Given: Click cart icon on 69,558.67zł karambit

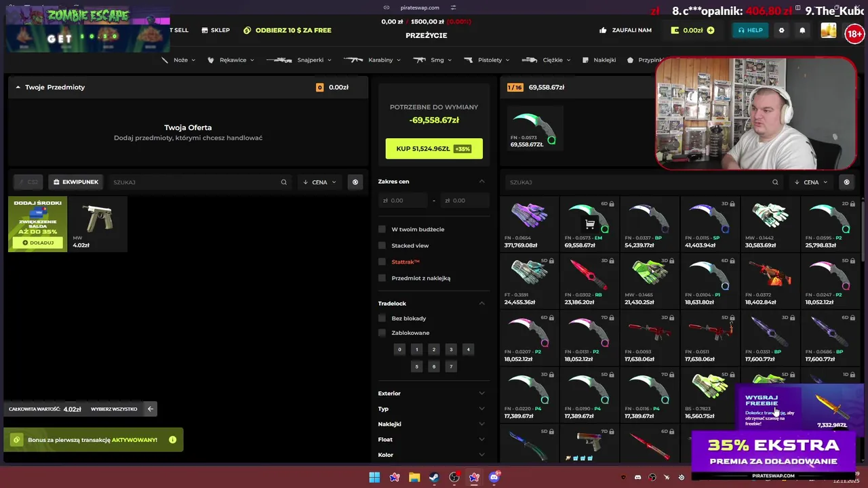Looking at the screenshot, I should point(590,224).
